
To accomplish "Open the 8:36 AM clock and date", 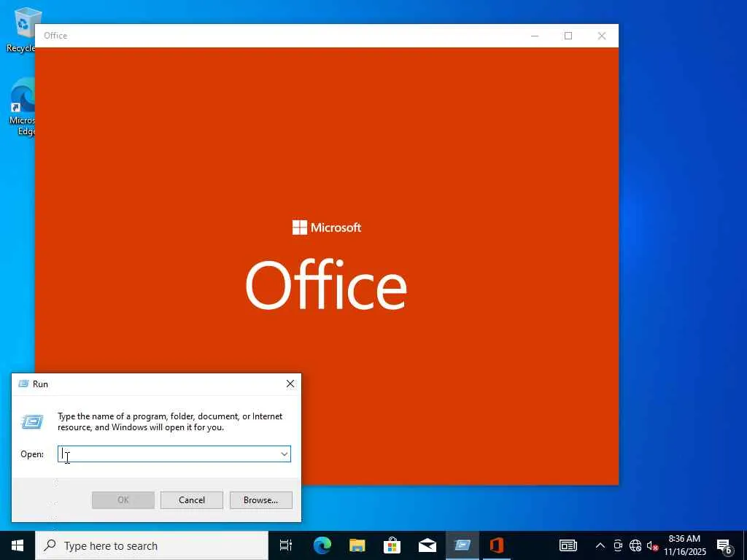I will pos(684,545).
